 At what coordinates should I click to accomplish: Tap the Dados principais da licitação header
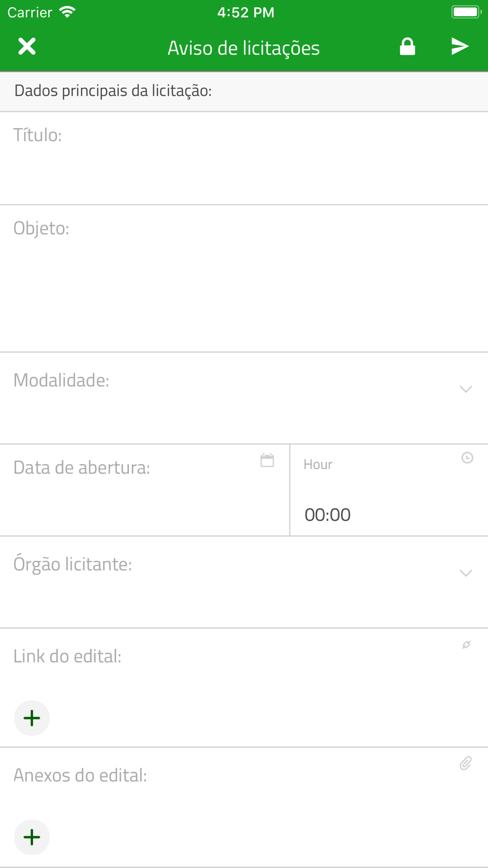113,91
